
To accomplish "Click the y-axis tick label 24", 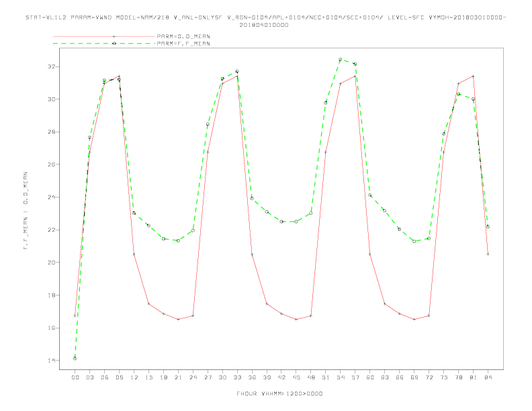I will 52,197.
